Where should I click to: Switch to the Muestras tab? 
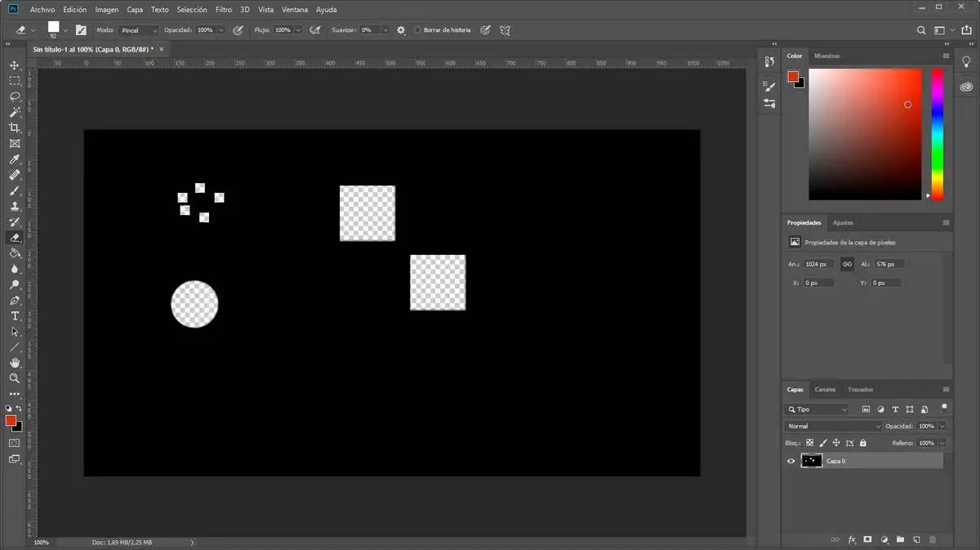click(x=826, y=56)
